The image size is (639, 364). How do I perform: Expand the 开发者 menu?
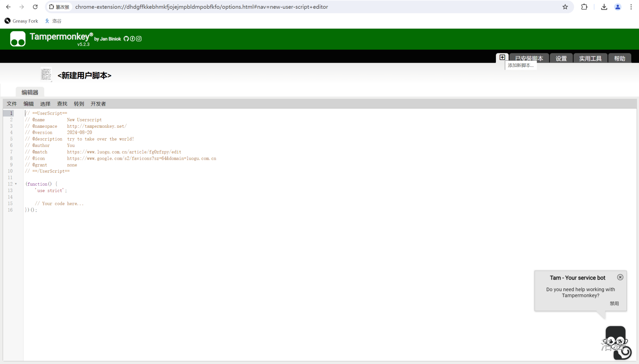click(98, 104)
